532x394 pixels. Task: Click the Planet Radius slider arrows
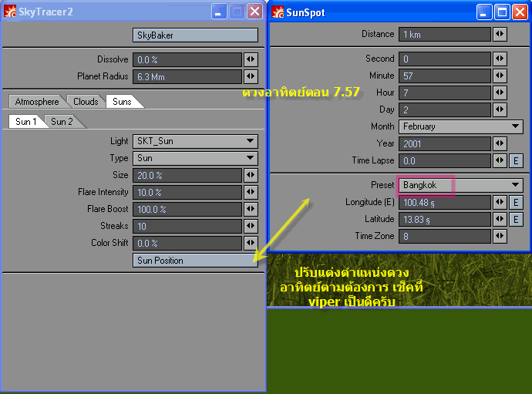point(251,76)
